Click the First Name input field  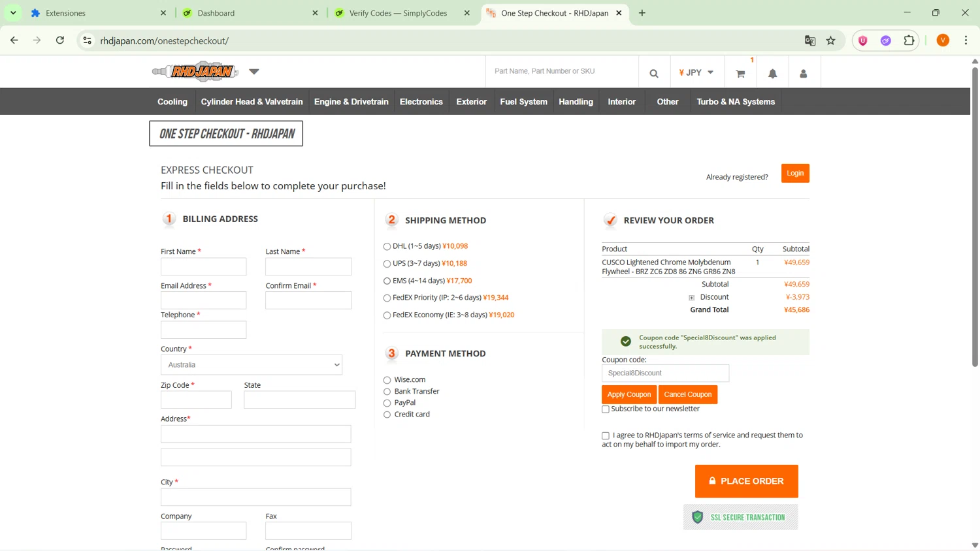204,266
